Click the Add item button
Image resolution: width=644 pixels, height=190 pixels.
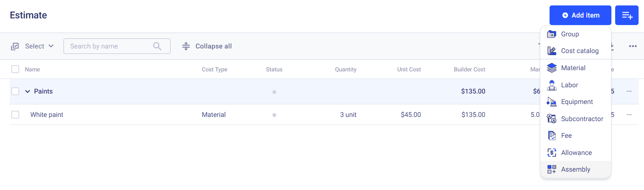pyautogui.click(x=581, y=15)
